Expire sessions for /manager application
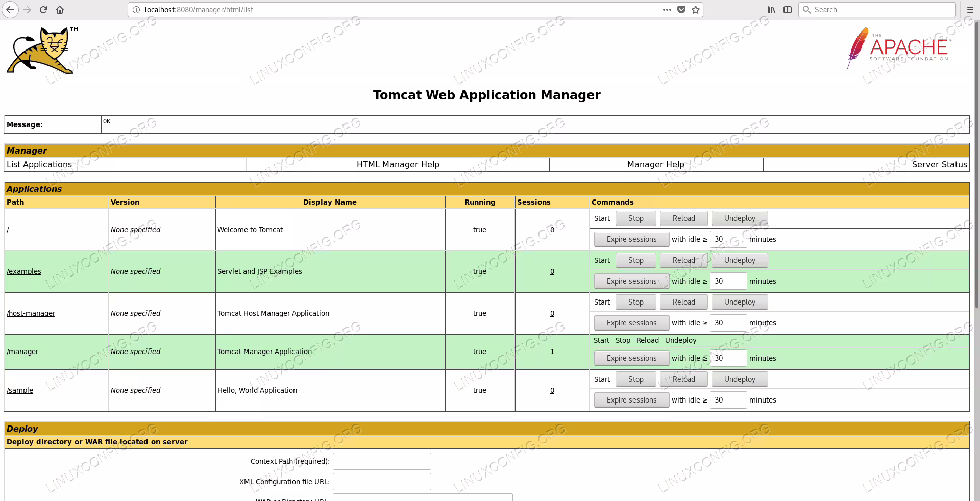Viewport: 980px width, 501px height. click(632, 358)
